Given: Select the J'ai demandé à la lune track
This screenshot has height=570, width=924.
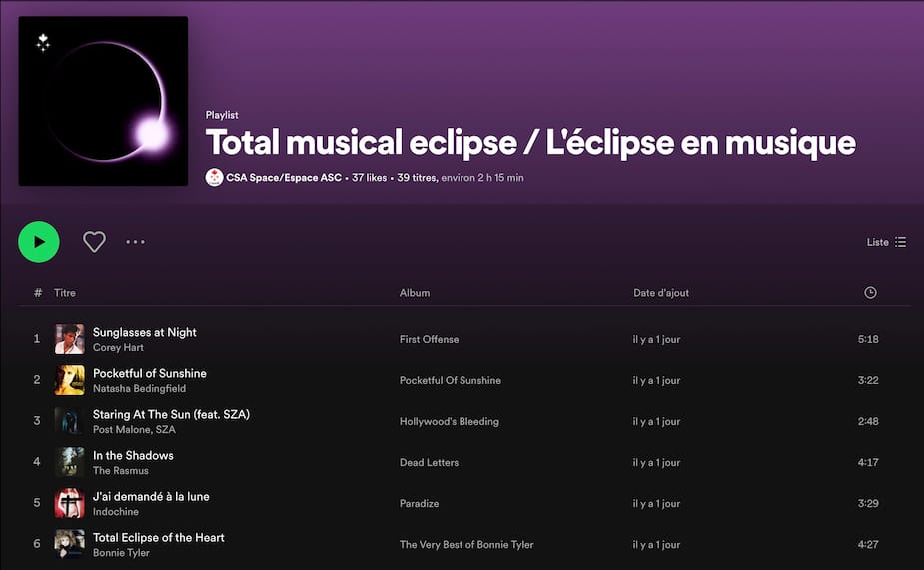Looking at the screenshot, I should pyautogui.click(x=151, y=496).
